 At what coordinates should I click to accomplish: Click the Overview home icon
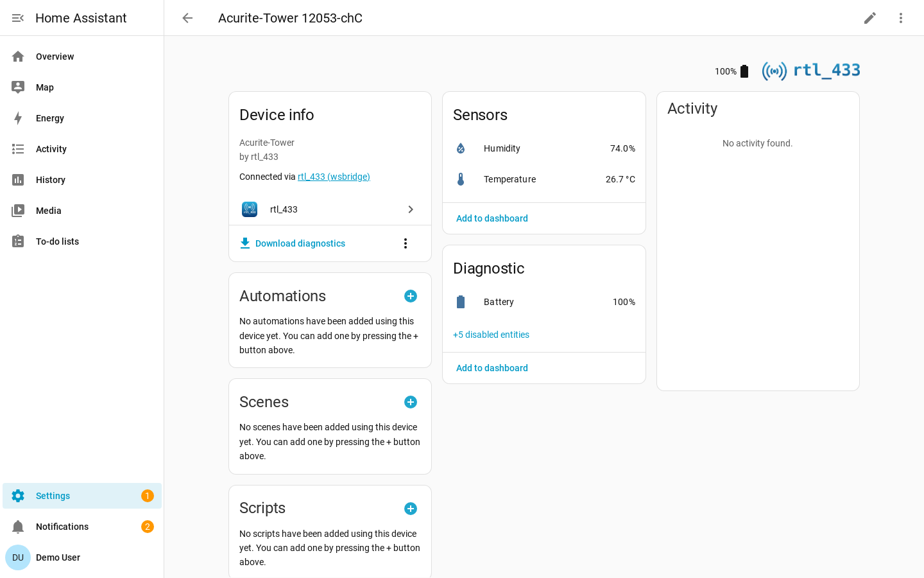[18, 57]
